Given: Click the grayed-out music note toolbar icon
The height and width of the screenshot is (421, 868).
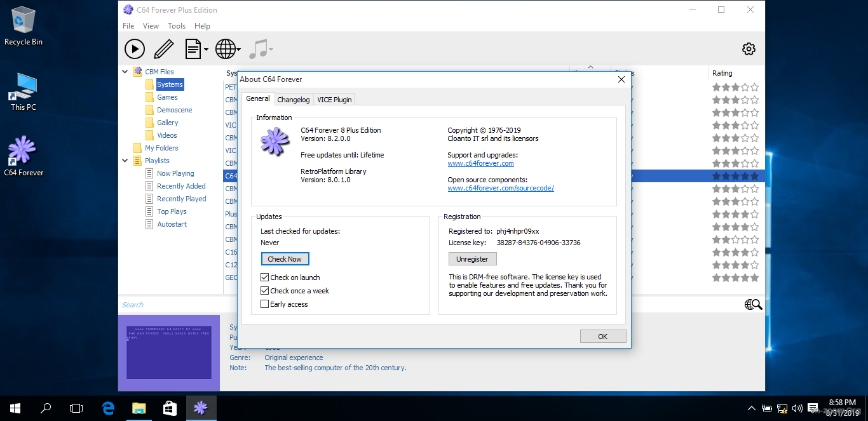Looking at the screenshot, I should [x=257, y=49].
